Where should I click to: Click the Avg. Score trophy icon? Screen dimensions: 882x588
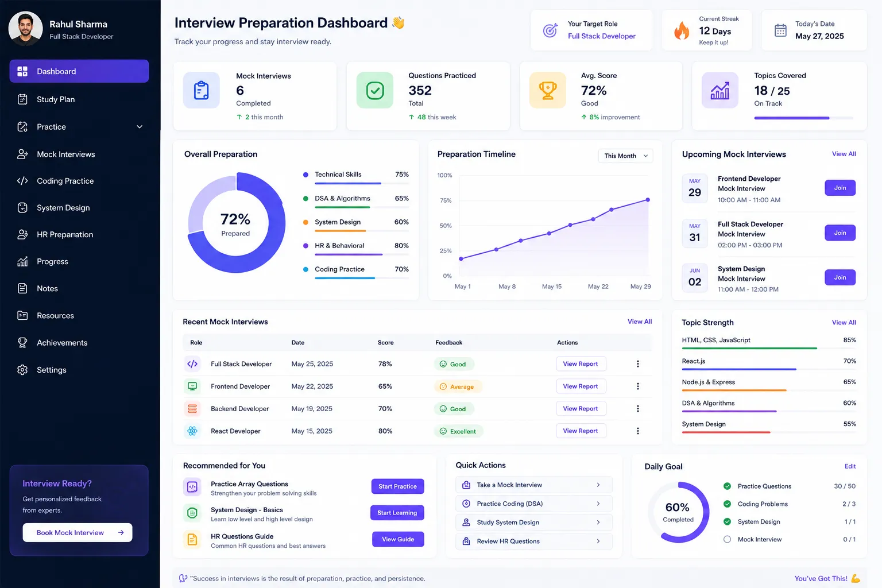tap(548, 90)
